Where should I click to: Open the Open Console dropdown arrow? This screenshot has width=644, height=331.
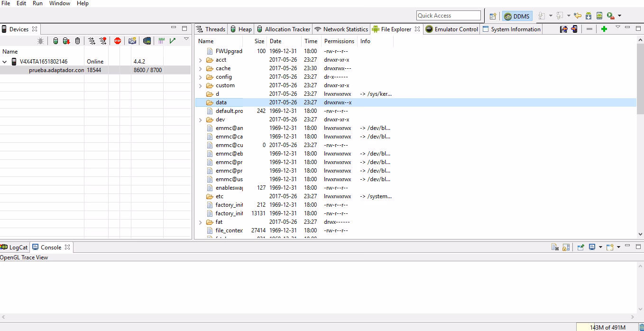point(618,247)
